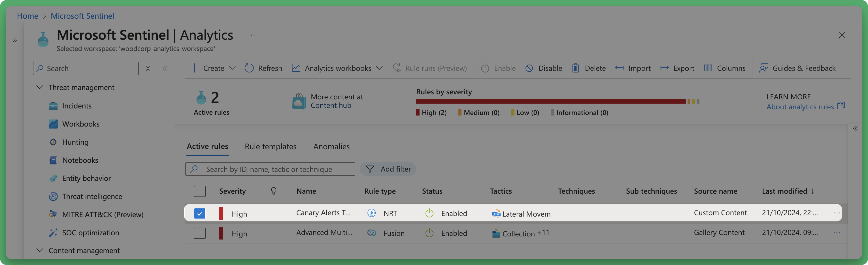Toggle the select-all checkbox in the table header
The width and height of the screenshot is (868, 265).
[x=199, y=191]
